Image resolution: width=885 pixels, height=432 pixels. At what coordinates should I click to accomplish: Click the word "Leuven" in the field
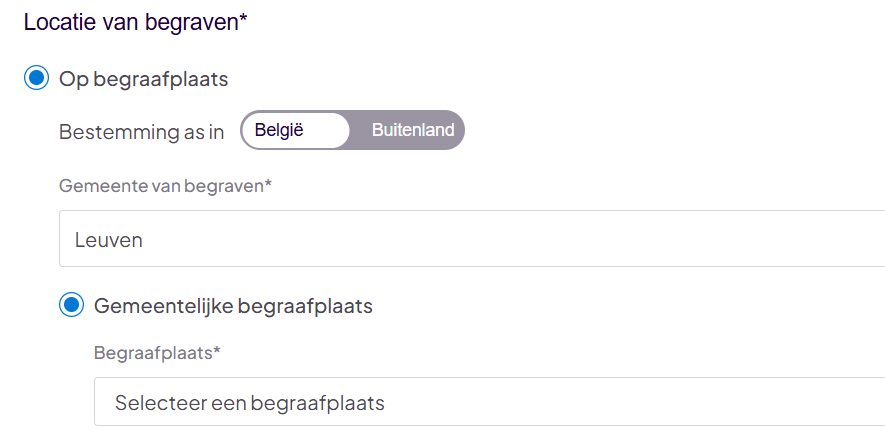click(x=109, y=240)
